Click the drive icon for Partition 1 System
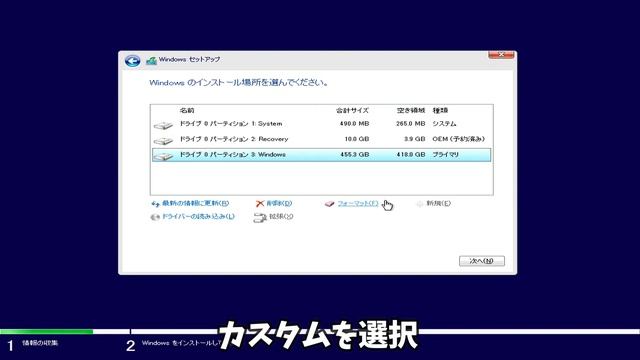Screen dimensions: 640x360 pyautogui.click(x=163, y=125)
